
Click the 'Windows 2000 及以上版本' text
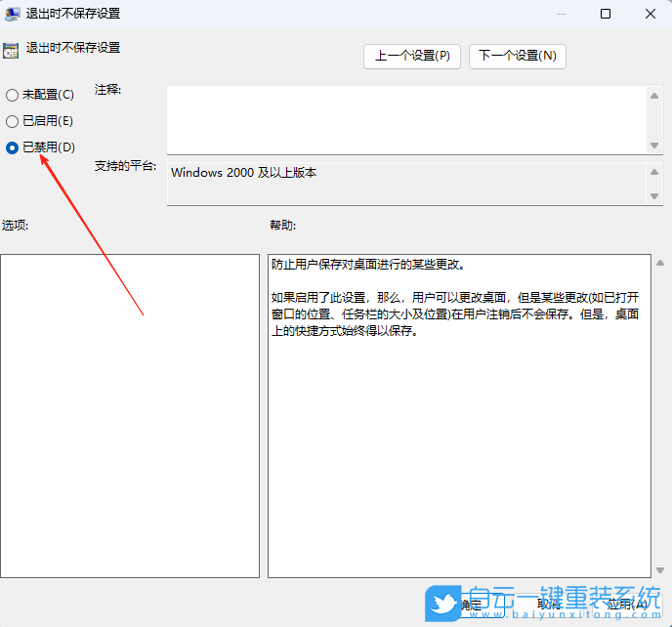click(x=244, y=173)
